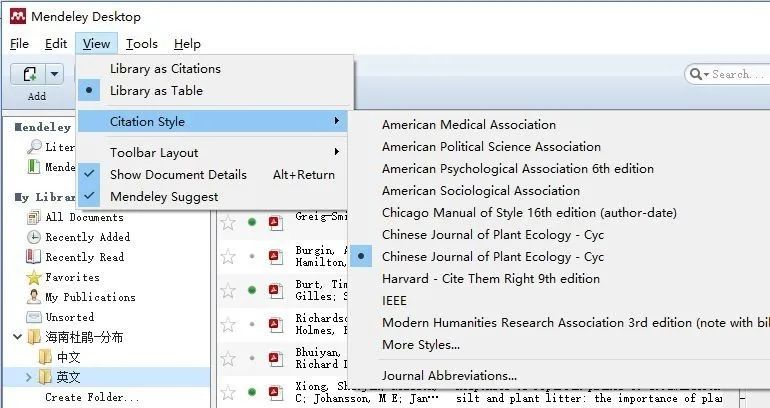Open the Help menu
Image resolution: width=770 pixels, height=408 pixels.
pyautogui.click(x=187, y=44)
